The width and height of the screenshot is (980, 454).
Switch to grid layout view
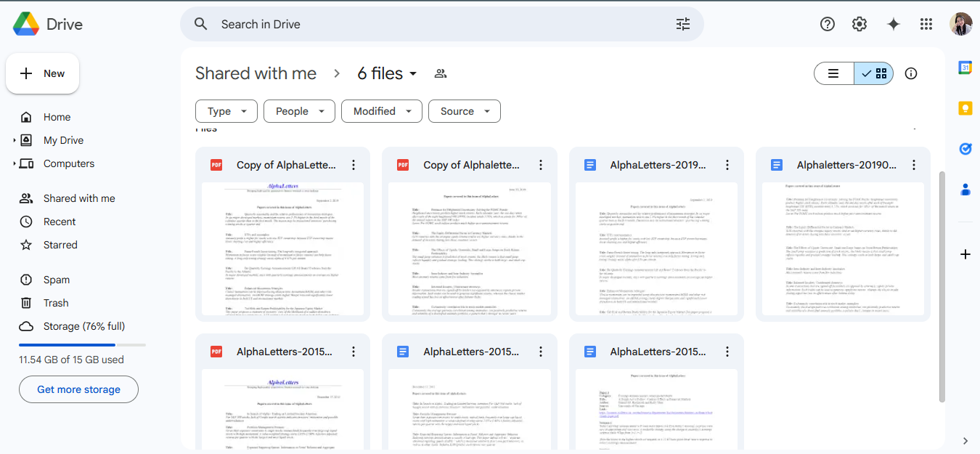[875, 73]
